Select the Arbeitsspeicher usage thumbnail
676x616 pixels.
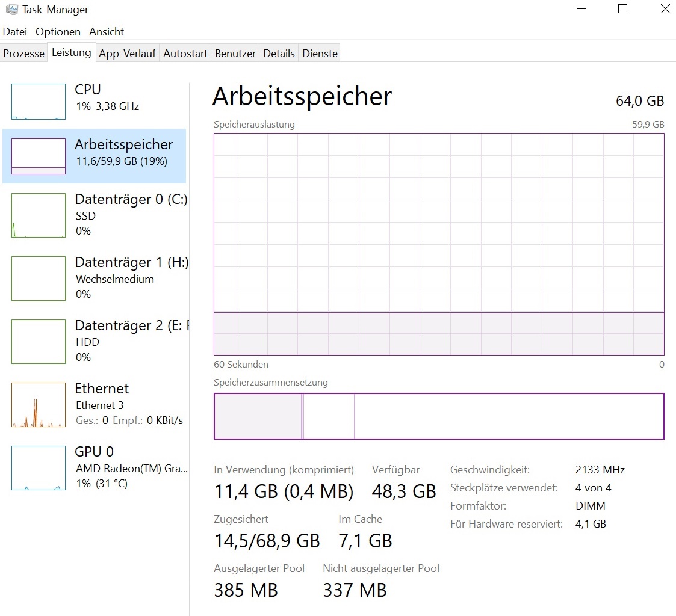point(39,156)
